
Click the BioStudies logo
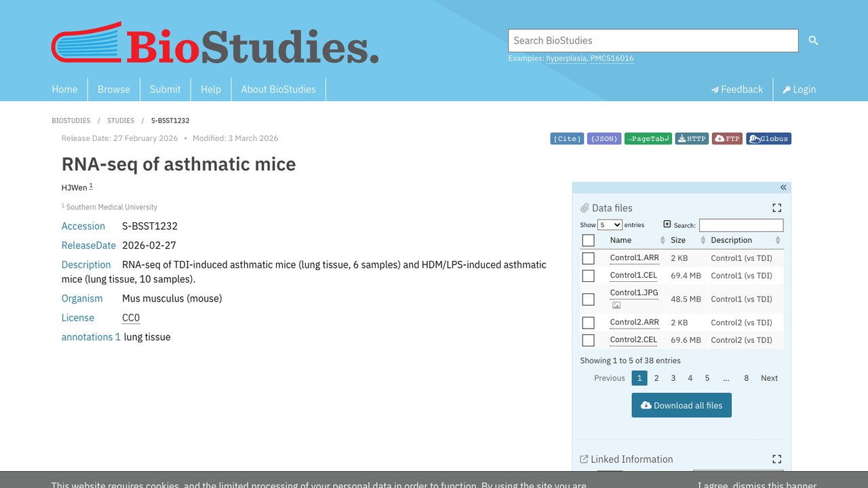[215, 44]
